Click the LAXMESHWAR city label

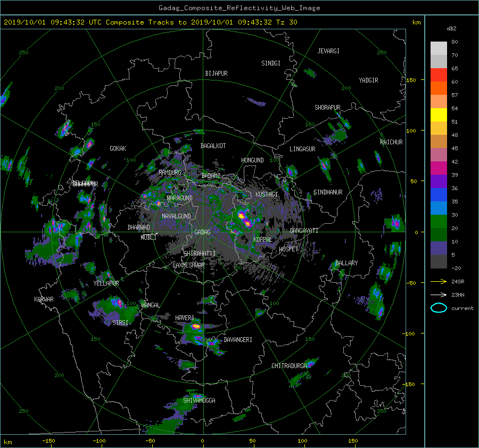coord(188,265)
